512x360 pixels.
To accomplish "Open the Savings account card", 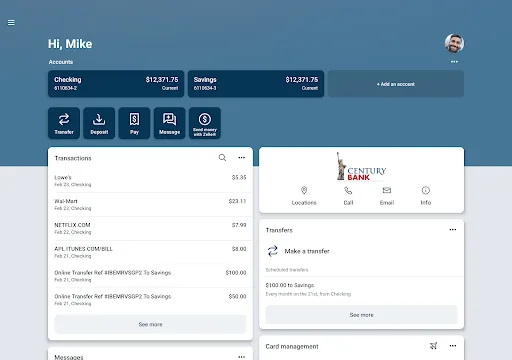I will (256, 84).
